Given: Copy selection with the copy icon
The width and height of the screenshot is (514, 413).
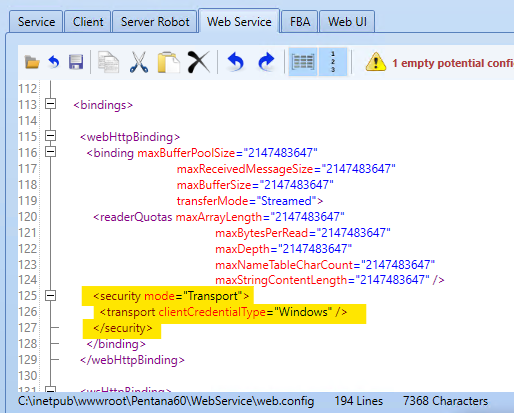Looking at the screenshot, I should [108, 62].
